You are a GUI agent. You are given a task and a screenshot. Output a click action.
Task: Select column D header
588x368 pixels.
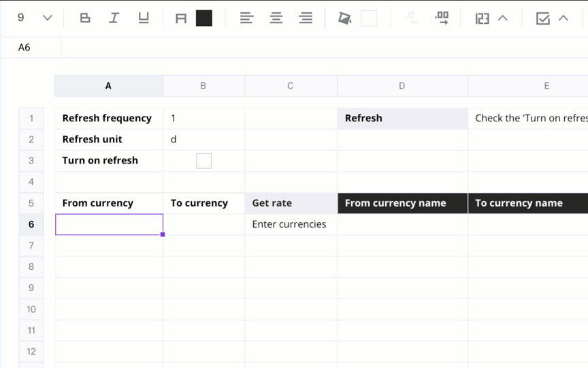click(x=402, y=86)
